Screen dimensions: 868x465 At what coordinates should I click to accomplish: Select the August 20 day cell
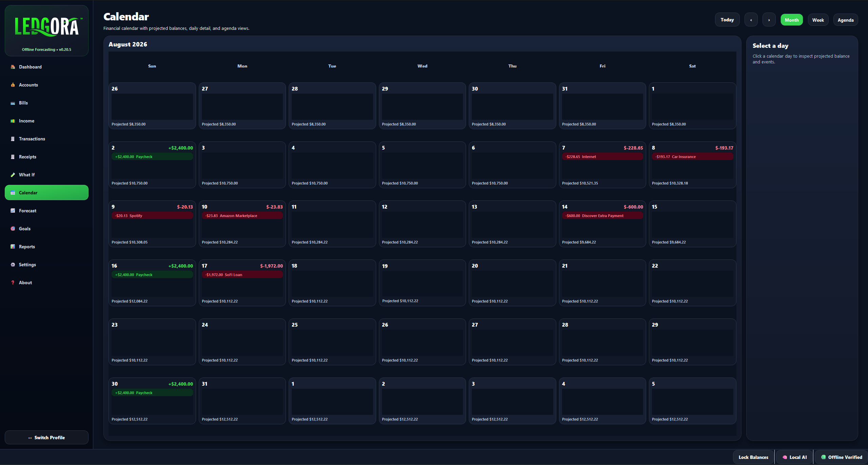[512, 283]
